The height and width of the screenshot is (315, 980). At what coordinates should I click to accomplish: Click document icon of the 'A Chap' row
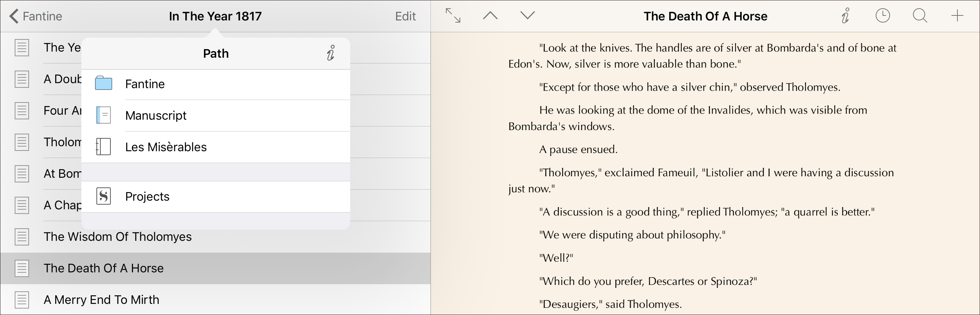[22, 205]
